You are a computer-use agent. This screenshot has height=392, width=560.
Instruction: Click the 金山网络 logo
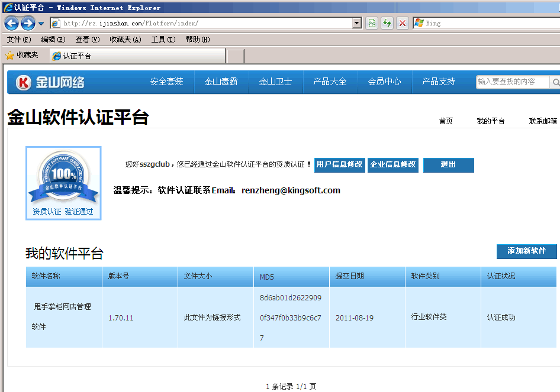click(x=50, y=82)
